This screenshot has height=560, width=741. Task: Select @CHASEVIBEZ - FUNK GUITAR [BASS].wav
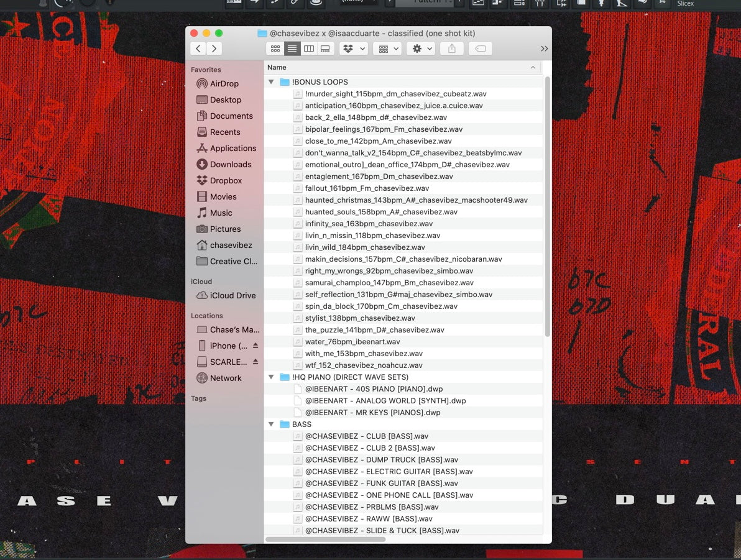(x=403, y=484)
